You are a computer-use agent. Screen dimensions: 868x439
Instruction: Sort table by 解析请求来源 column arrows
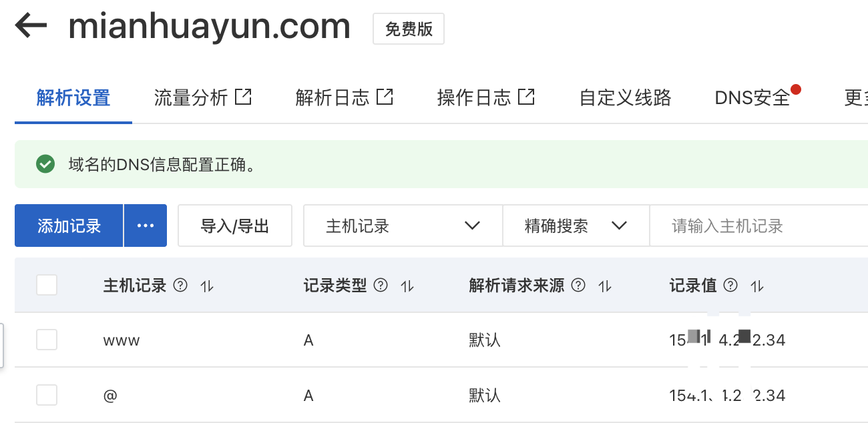coord(605,286)
